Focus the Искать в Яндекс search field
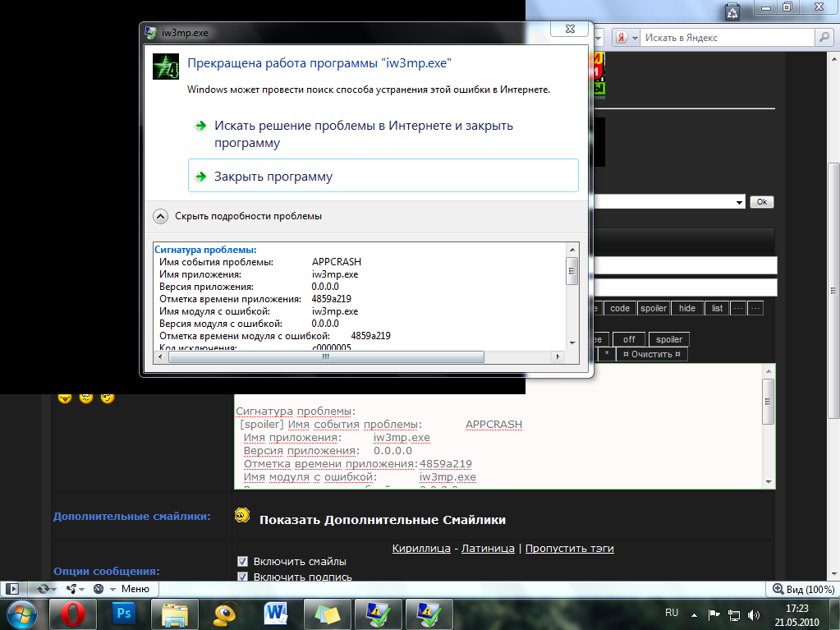840x630 pixels. click(x=728, y=38)
